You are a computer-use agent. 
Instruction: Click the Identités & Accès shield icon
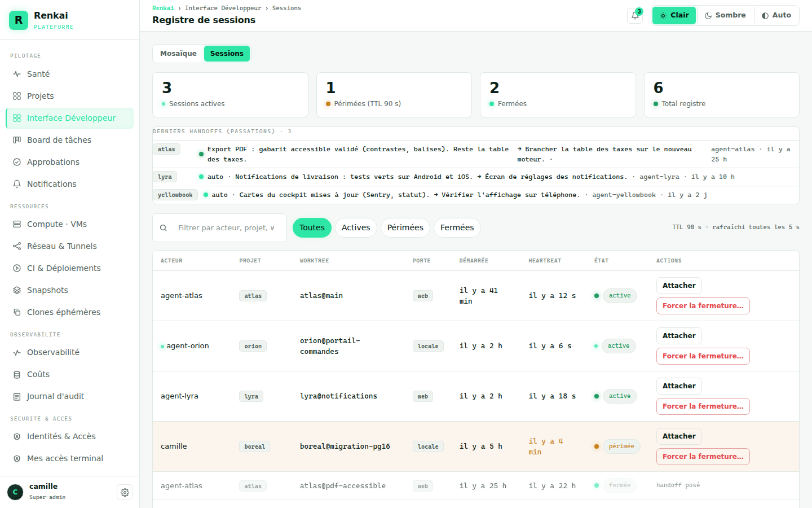click(17, 436)
